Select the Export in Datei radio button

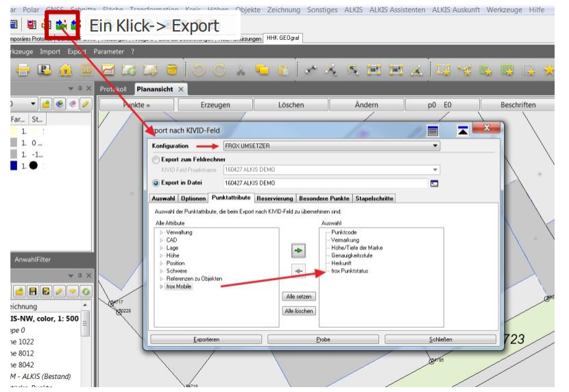[156, 183]
